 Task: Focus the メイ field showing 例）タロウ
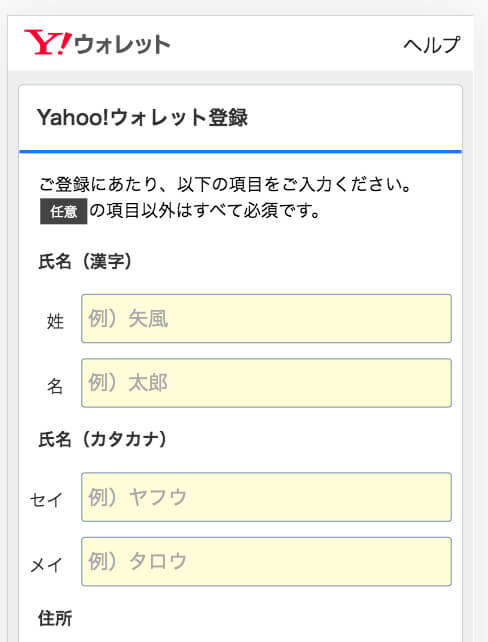267,561
